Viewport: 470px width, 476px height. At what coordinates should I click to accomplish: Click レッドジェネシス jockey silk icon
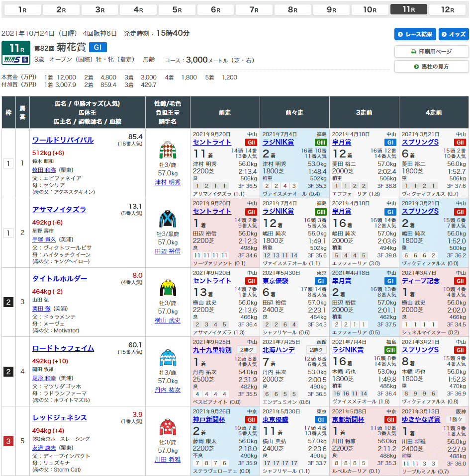(x=168, y=427)
